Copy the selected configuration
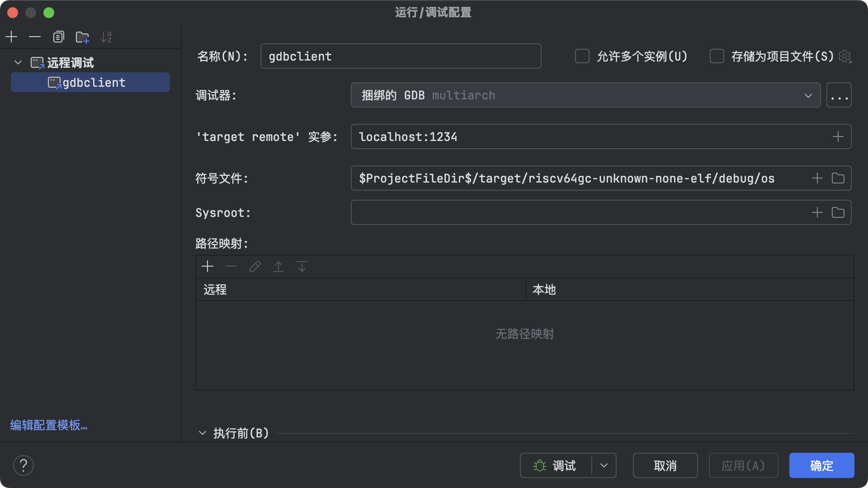The width and height of the screenshot is (868, 488). (x=58, y=37)
